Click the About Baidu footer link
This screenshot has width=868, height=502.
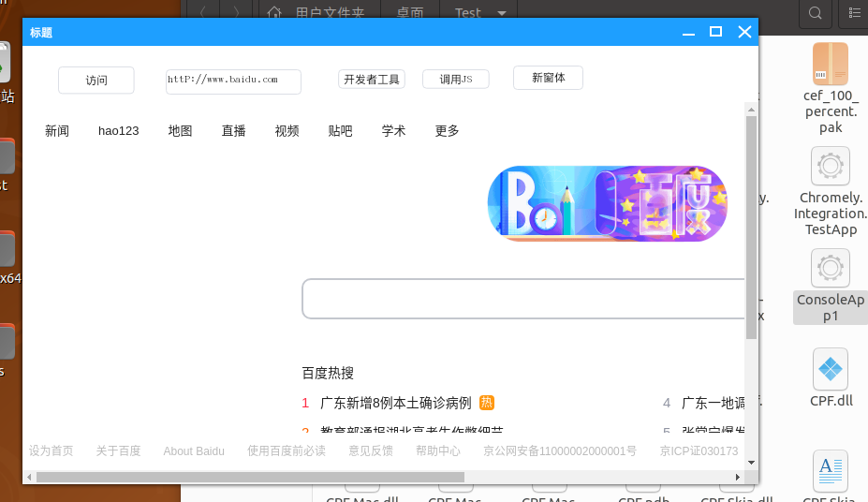tap(194, 451)
